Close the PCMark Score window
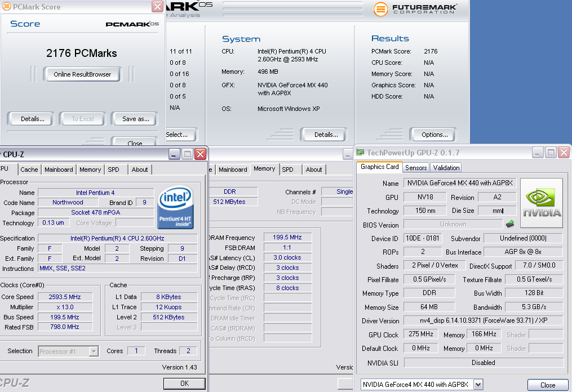This screenshot has height=392, width=572. tap(158, 6)
